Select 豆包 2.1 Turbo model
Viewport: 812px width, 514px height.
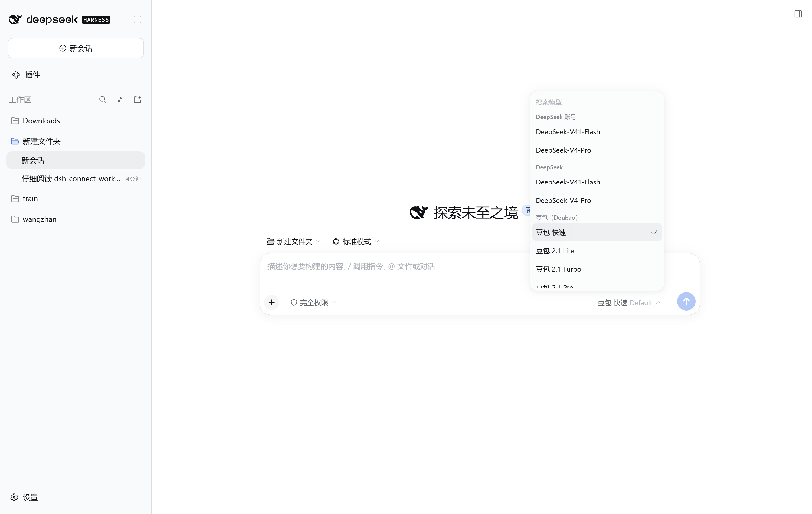tap(597, 269)
